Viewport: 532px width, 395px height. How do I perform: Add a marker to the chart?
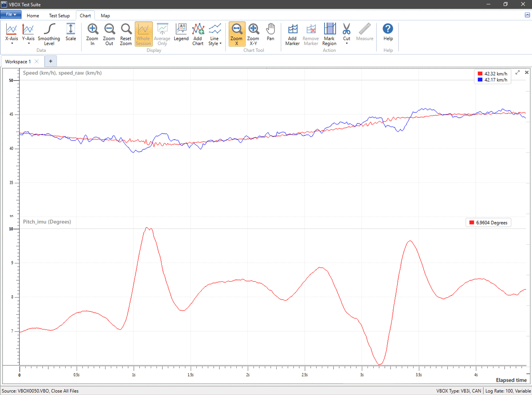pyautogui.click(x=292, y=30)
